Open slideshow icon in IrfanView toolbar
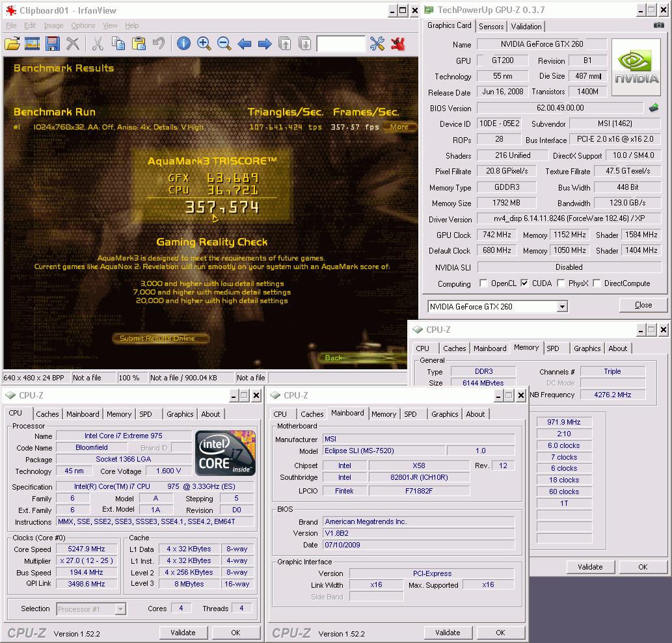 (32, 44)
